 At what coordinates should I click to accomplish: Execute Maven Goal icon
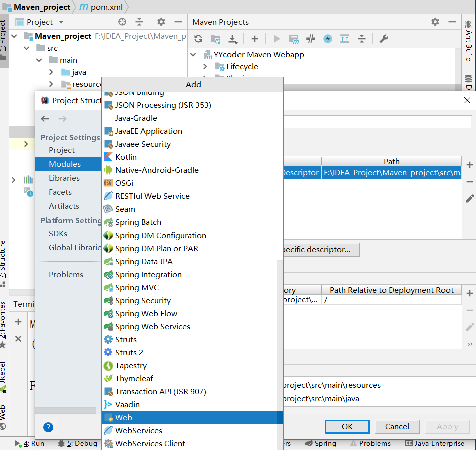pyautogui.click(x=294, y=39)
